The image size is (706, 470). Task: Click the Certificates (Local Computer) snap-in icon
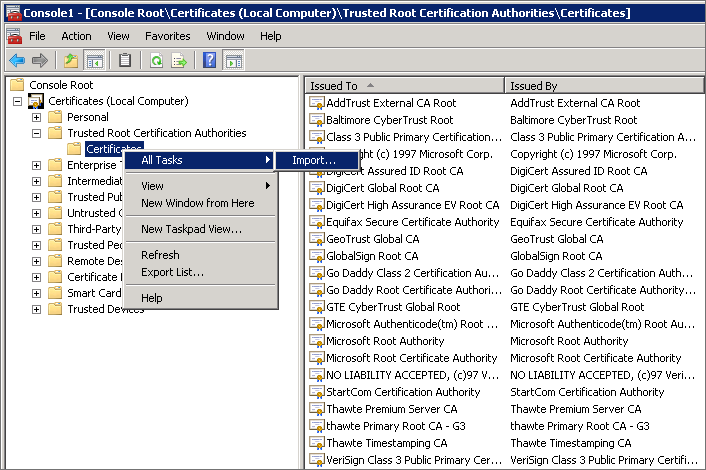pos(36,101)
